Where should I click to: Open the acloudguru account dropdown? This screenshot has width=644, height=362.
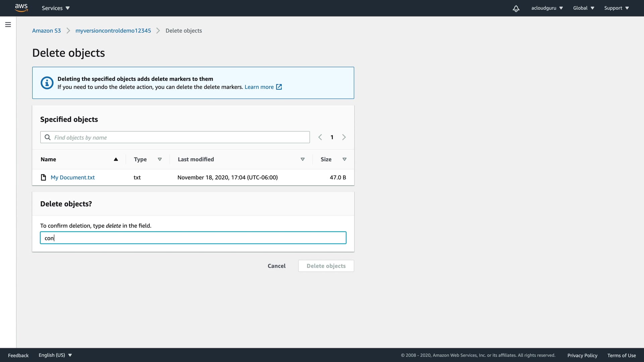[x=547, y=8]
